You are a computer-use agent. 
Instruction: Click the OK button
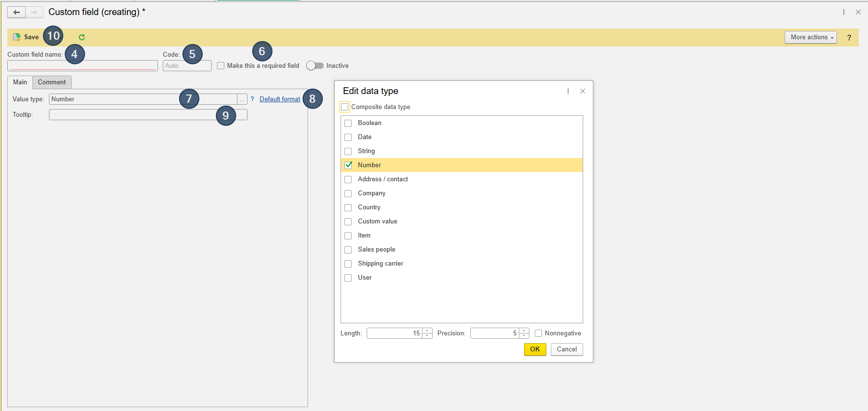coord(535,349)
